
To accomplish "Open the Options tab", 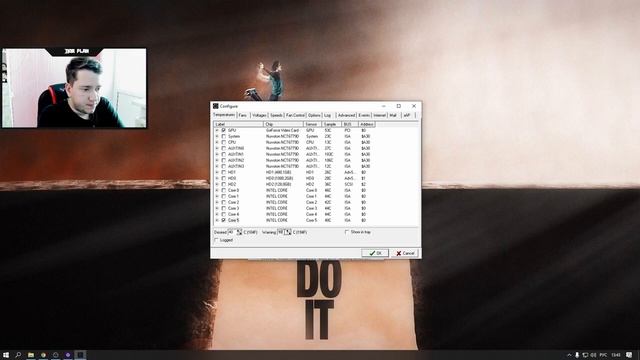I will pyautogui.click(x=314, y=116).
